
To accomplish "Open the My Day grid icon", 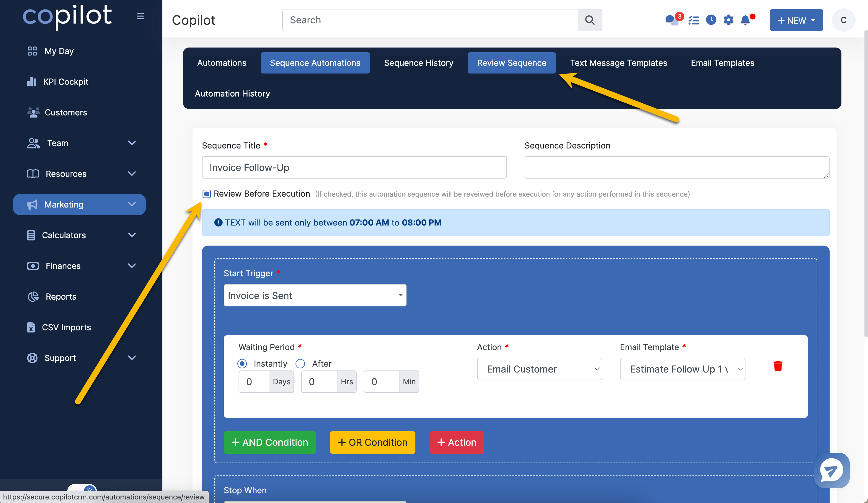I will tap(32, 51).
